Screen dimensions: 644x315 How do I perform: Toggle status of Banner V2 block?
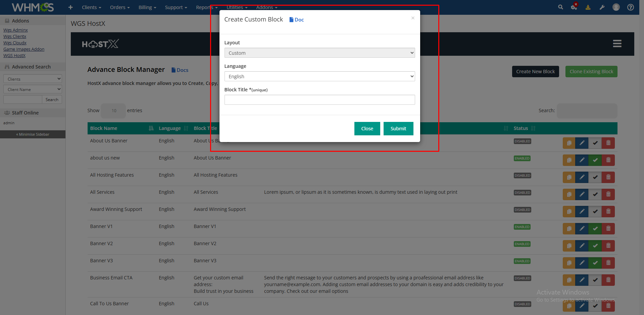[595, 246]
